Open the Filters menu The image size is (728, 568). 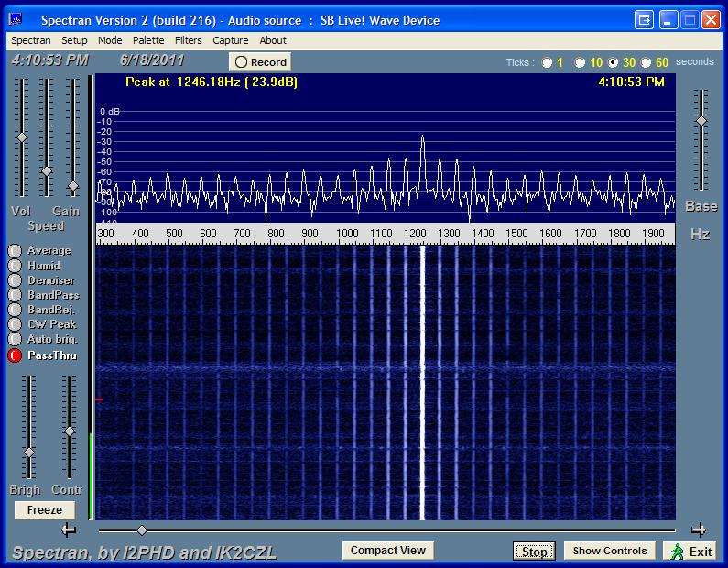coord(188,40)
